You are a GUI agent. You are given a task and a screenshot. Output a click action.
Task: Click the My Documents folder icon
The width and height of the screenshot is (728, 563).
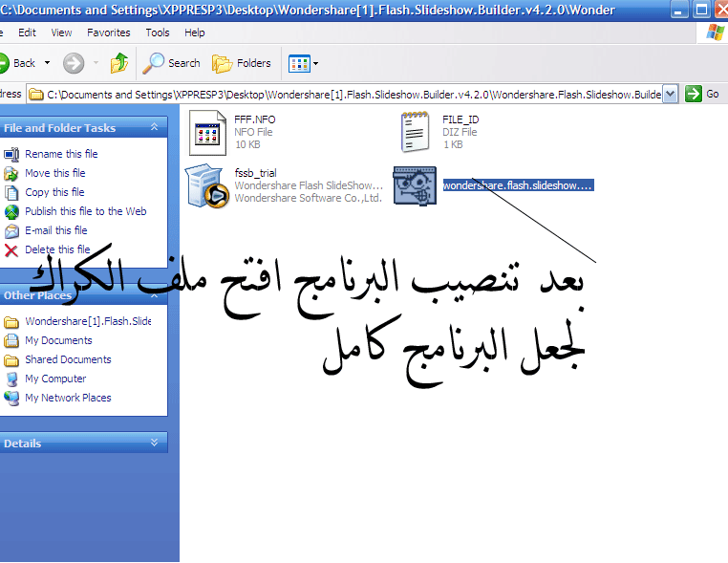[11, 340]
